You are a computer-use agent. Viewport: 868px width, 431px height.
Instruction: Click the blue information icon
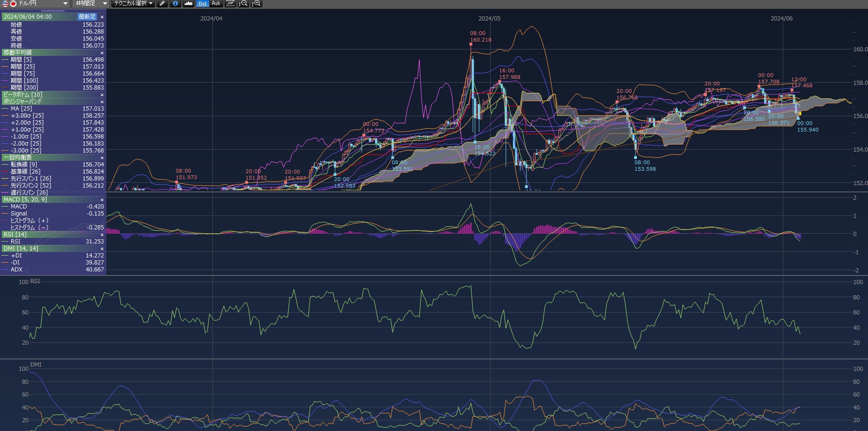pos(175,4)
